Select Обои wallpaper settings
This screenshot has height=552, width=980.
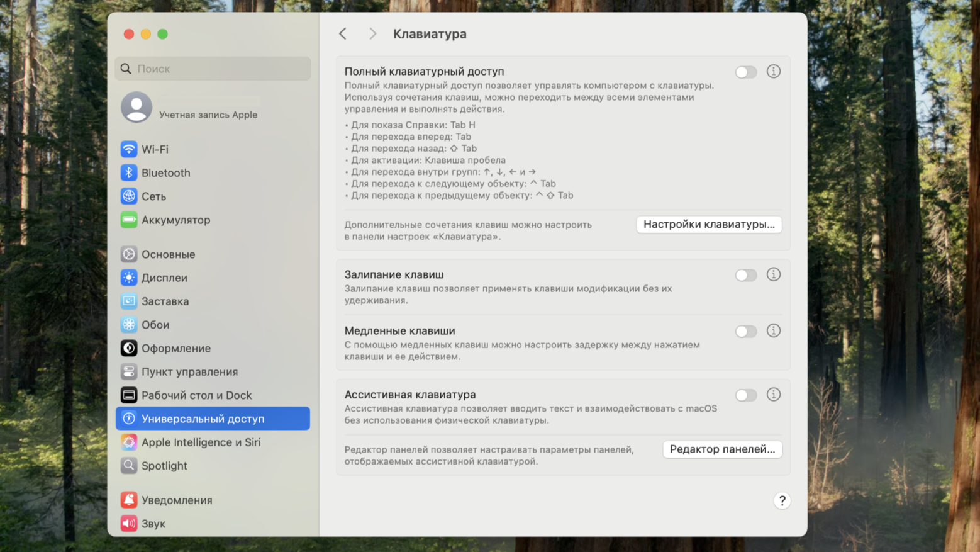[x=155, y=325]
